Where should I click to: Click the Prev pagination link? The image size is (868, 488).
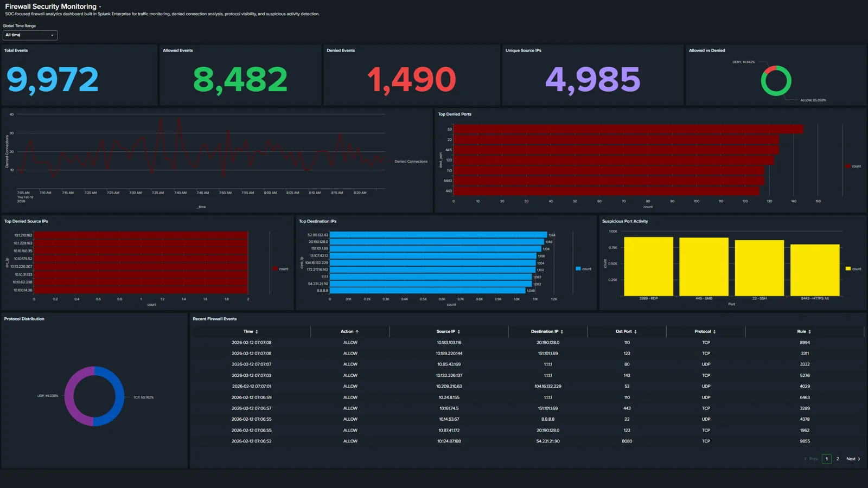811,459
